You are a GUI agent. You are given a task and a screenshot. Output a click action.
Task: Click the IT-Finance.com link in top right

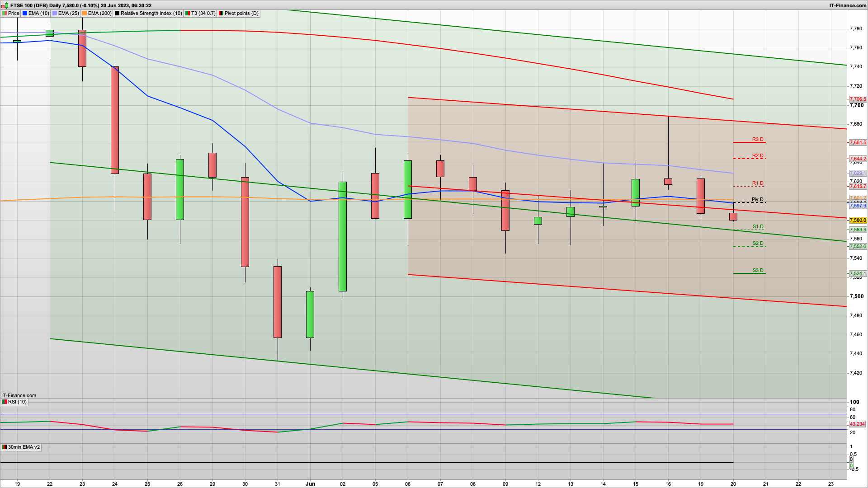tap(848, 5)
